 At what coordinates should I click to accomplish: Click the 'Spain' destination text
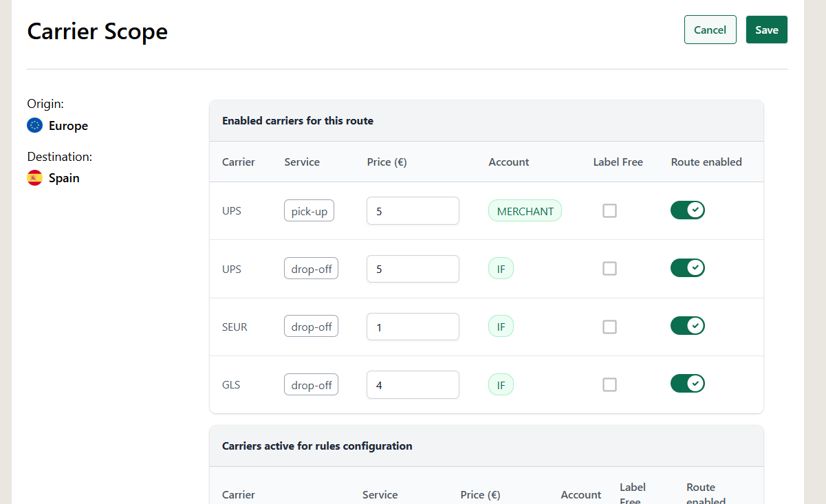(x=64, y=178)
